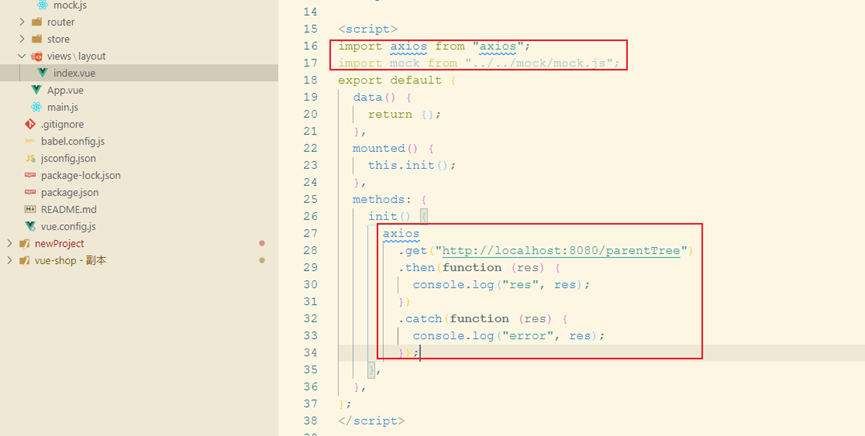The width and height of the screenshot is (865, 436).
Task: Click the Vue icon beside index.vue
Action: tap(42, 73)
